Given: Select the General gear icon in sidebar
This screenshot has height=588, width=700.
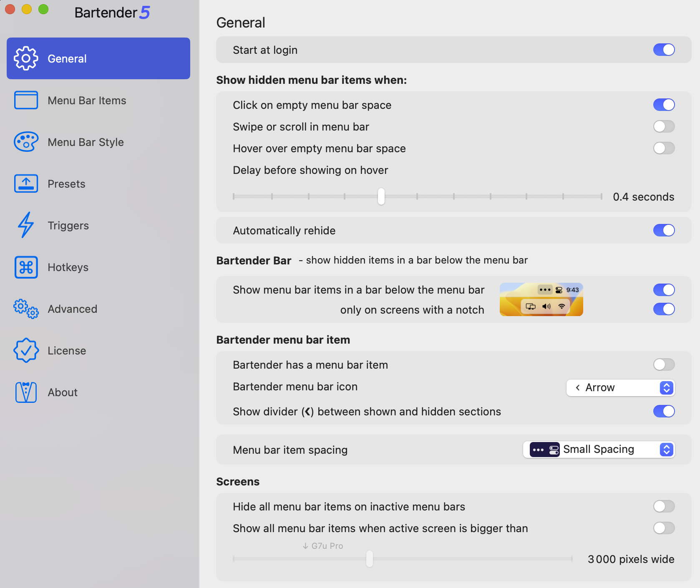Looking at the screenshot, I should [x=26, y=58].
